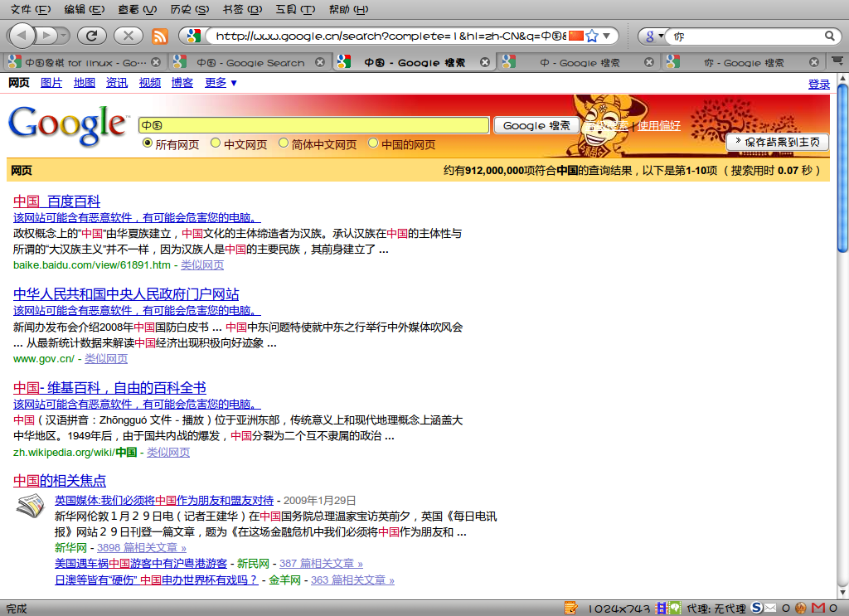Open the list-all-tabs dropdown button
The image size is (849, 616).
(837, 61)
